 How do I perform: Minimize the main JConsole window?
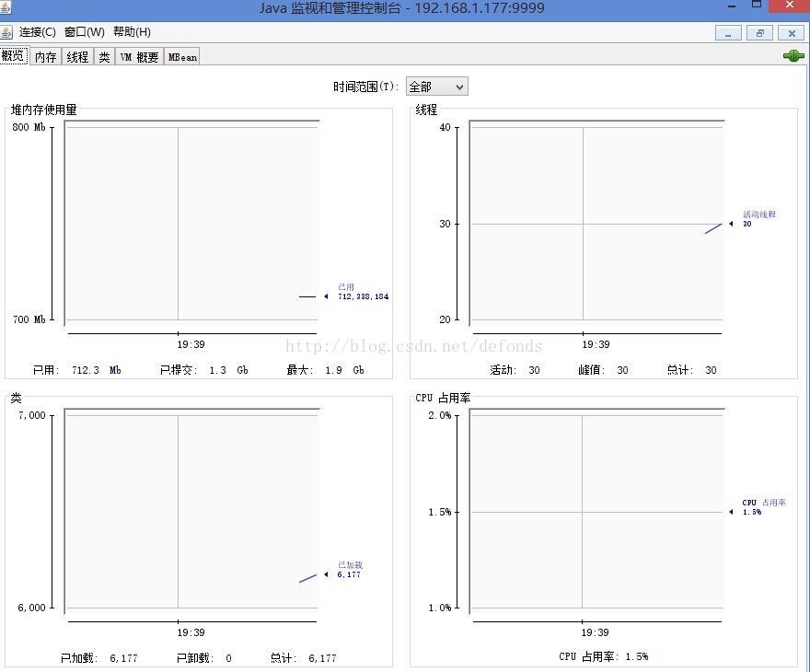(732, 6)
